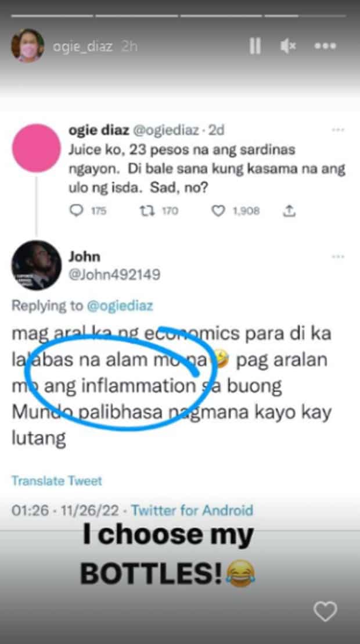Share the ogie diaz tweet

click(x=289, y=211)
